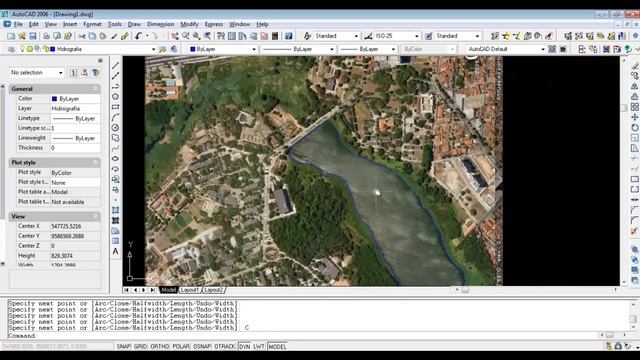Select the Spline draw tool

tap(116, 148)
